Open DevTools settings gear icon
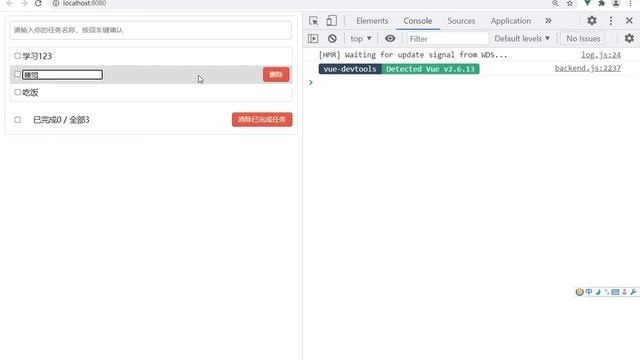The height and width of the screenshot is (360, 640). (x=592, y=20)
